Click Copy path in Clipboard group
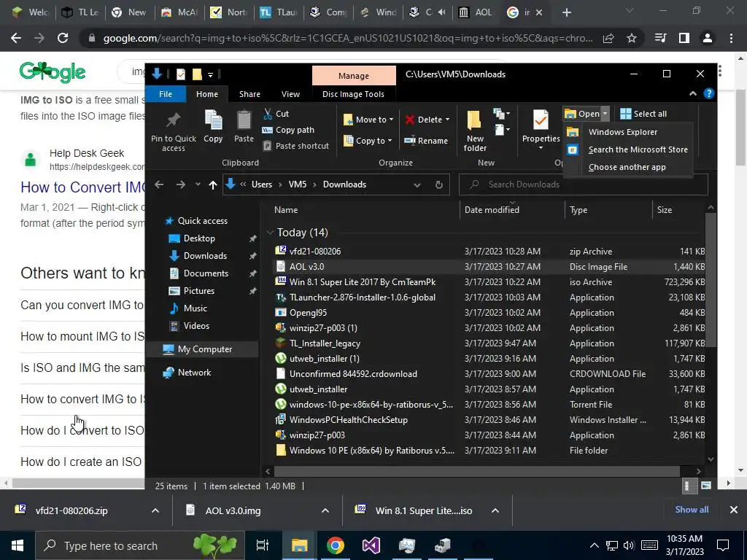Screen dimensions: 747x560 coord(288,130)
